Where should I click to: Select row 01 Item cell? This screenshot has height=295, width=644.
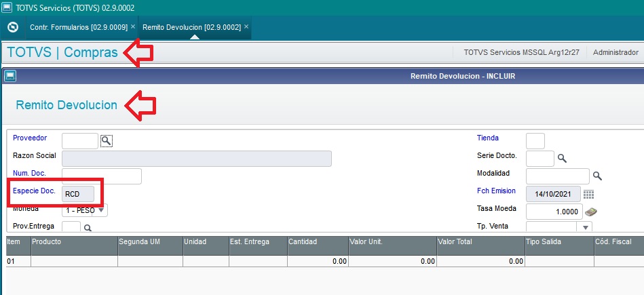tap(18, 261)
